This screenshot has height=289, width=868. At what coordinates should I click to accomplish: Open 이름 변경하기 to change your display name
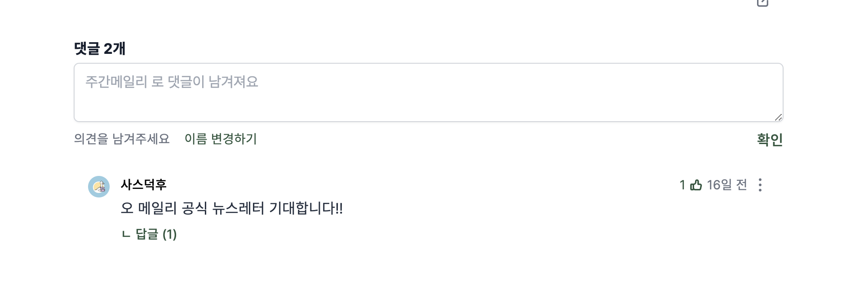[221, 140]
